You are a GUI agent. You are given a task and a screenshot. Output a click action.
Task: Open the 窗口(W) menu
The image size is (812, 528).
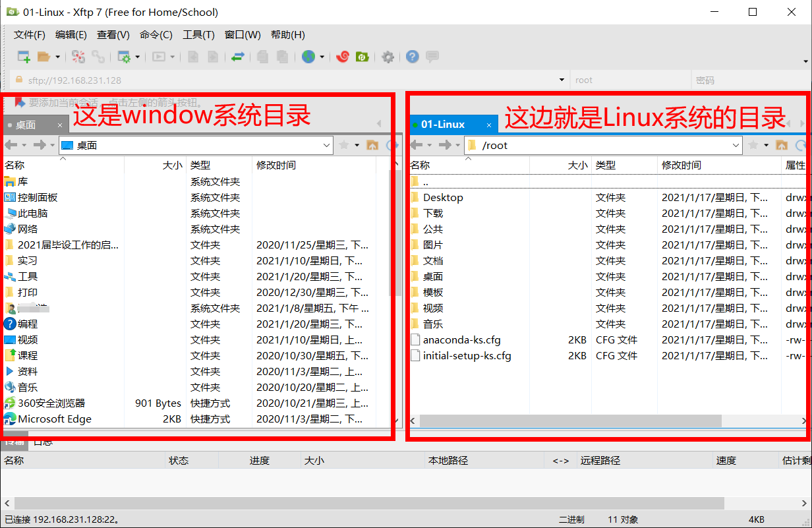243,35
